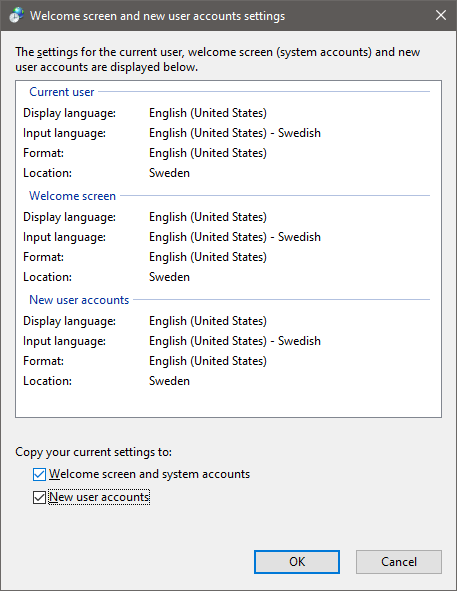Click New user accounts Location value Sweden
Image resolution: width=457 pixels, height=591 pixels.
point(169,381)
